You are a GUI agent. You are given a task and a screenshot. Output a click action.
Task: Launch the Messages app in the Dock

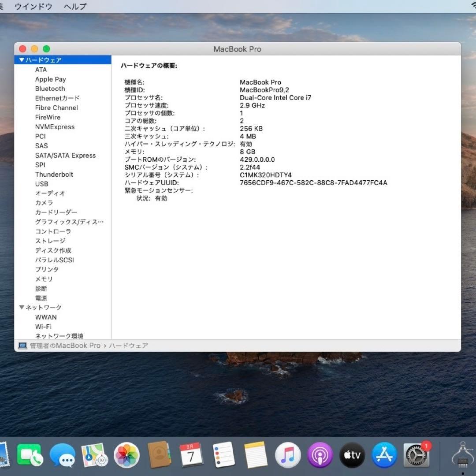(x=62, y=456)
